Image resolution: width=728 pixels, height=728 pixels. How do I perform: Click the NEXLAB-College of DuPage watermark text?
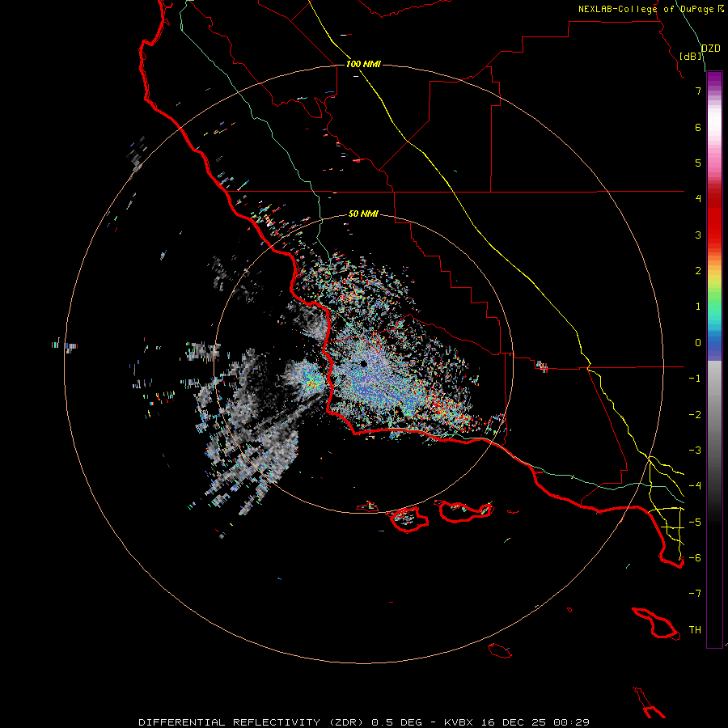click(651, 9)
